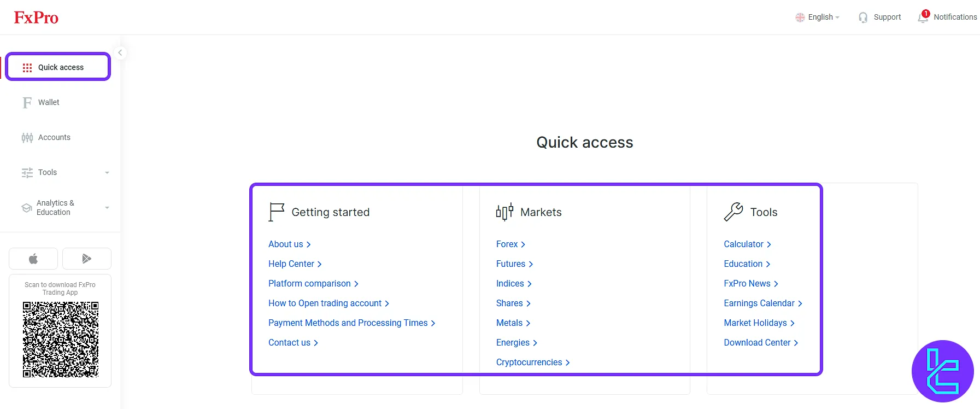Open the Forex markets link
980x409 pixels.
pos(510,244)
